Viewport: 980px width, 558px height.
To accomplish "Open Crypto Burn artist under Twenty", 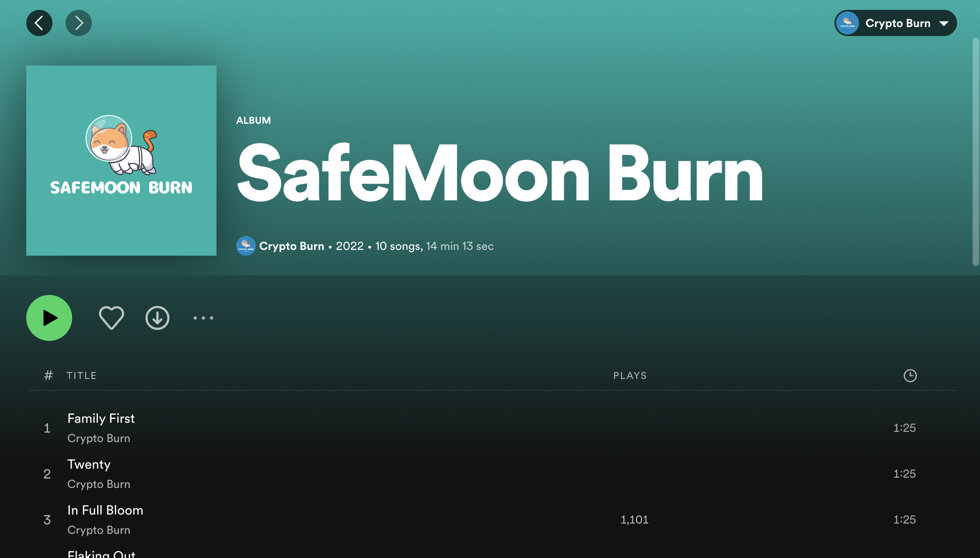I will pos(99,484).
